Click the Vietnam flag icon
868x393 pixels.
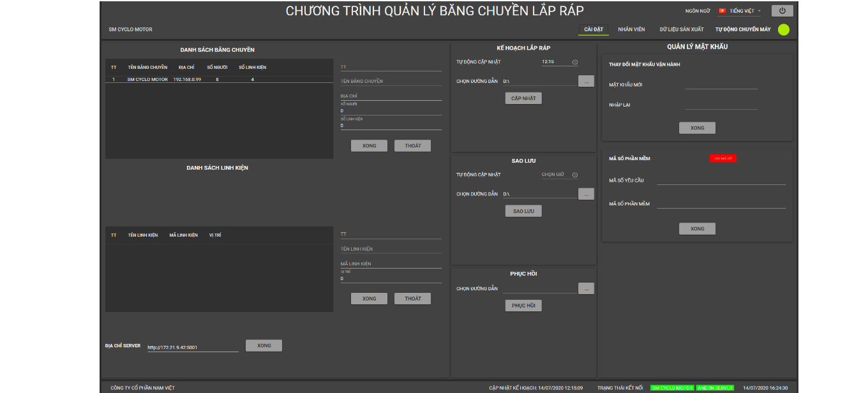722,11
